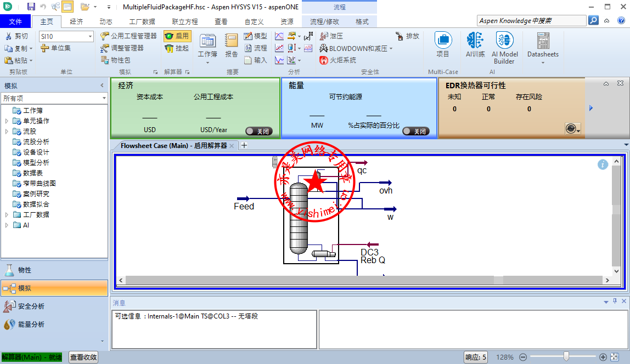Collapse the 模拟 navigation pane chevron
This screenshot has width=630, height=364.
click(102, 86)
